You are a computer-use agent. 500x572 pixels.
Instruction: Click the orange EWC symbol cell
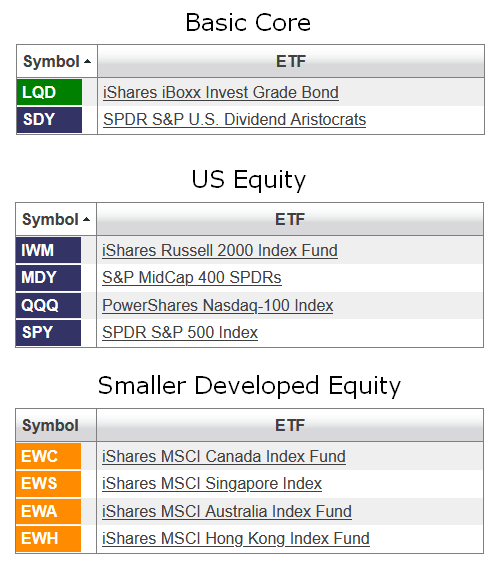click(48, 456)
